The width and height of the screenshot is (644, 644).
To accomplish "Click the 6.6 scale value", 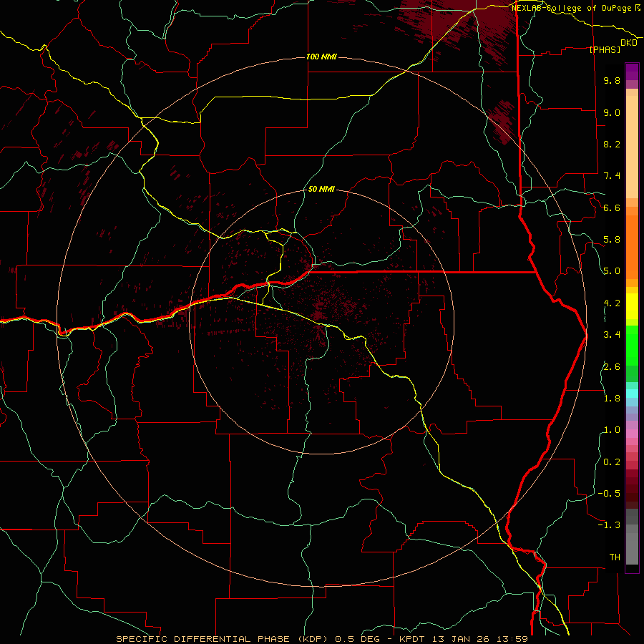I will (x=612, y=208).
